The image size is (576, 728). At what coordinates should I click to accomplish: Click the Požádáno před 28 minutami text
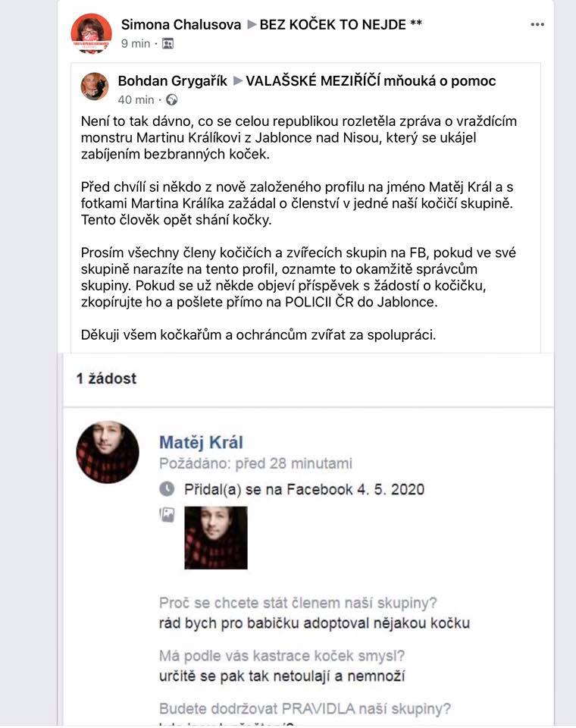255,463
